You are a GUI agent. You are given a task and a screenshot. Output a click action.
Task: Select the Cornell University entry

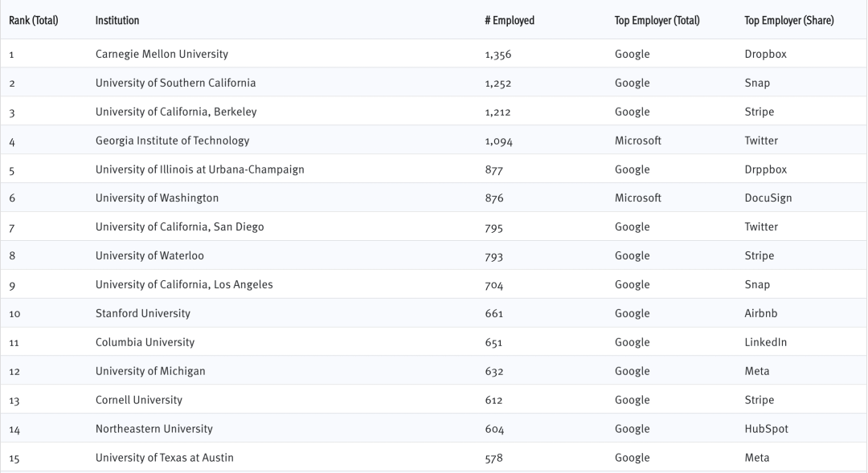tap(139, 400)
